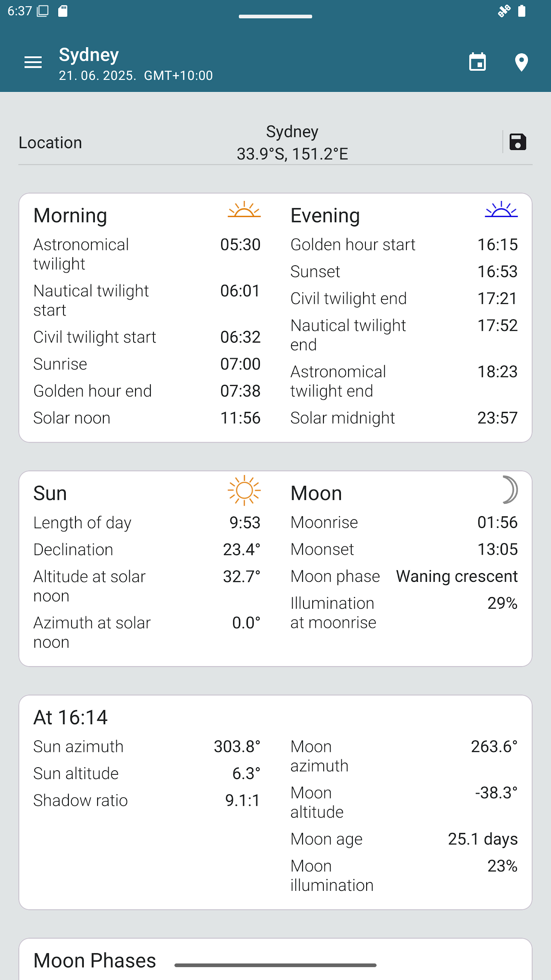The height and width of the screenshot is (980, 551).
Task: Tap the Sunset 16:53 row
Action: (x=404, y=271)
